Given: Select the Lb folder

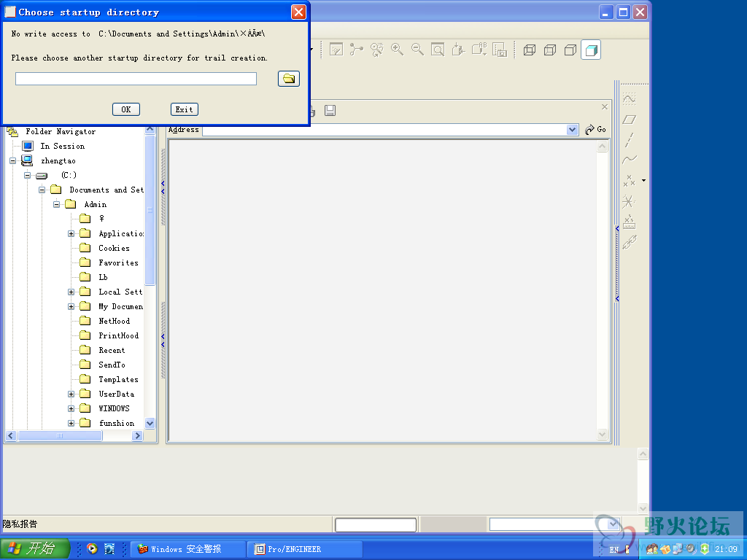Looking at the screenshot, I should pyautogui.click(x=103, y=277).
